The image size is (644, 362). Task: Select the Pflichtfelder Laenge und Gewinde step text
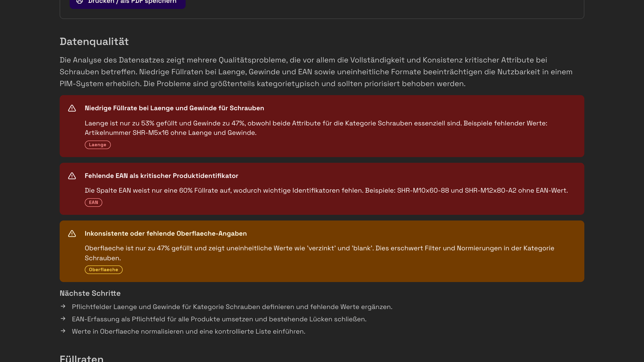[x=232, y=307]
